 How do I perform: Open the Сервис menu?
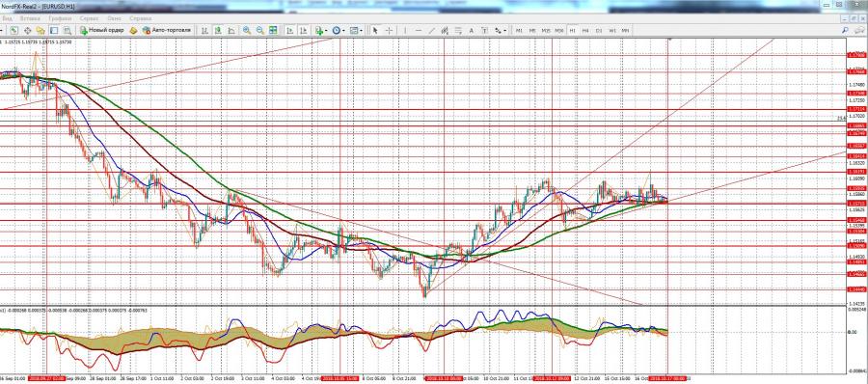(x=89, y=18)
